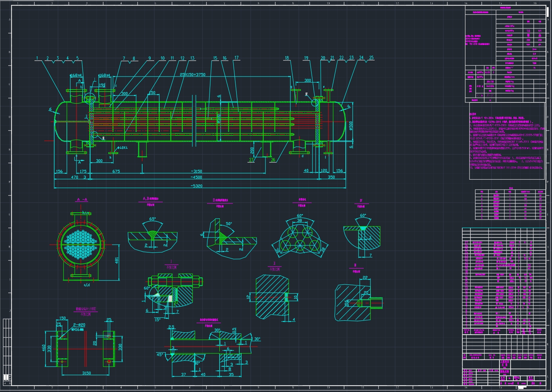Image resolution: width=552 pixels, height=392 pixels.
Task: Select the 470 dimension text
Action: [75, 177]
